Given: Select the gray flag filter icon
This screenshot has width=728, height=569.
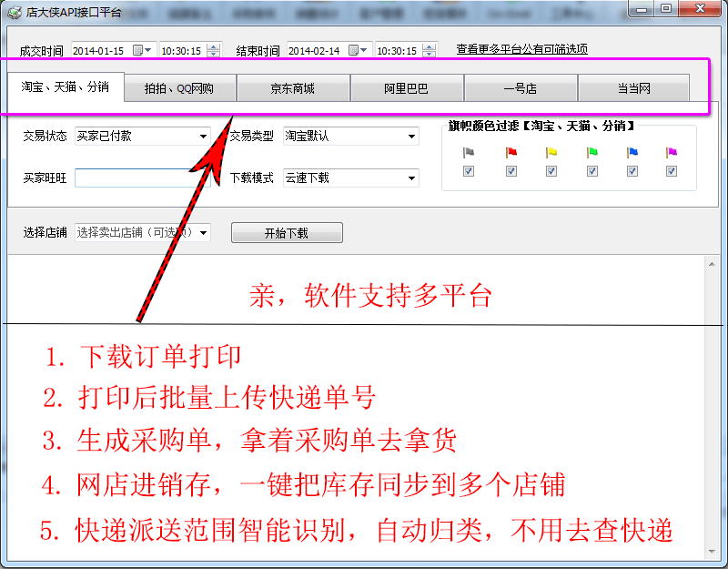Looking at the screenshot, I should 468,152.
